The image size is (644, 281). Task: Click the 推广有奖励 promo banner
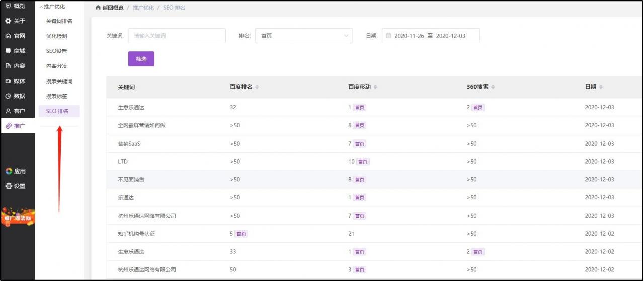coord(18,218)
